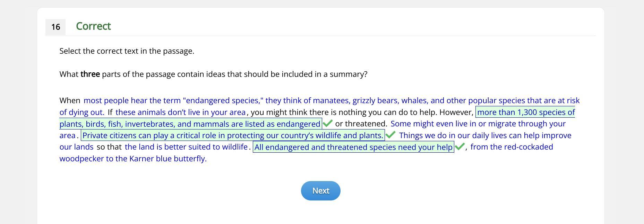
Task: Click the "Select the correct text" instruction
Action: click(x=127, y=51)
